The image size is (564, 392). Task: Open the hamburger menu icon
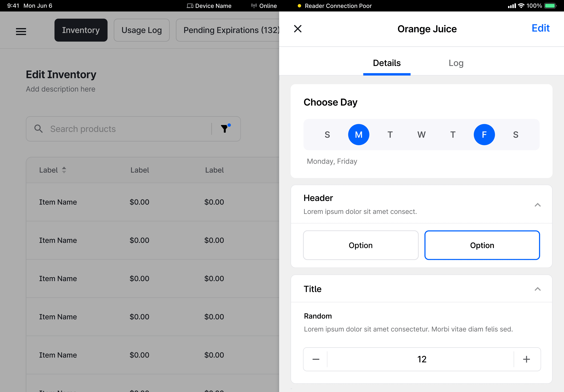pyautogui.click(x=21, y=31)
